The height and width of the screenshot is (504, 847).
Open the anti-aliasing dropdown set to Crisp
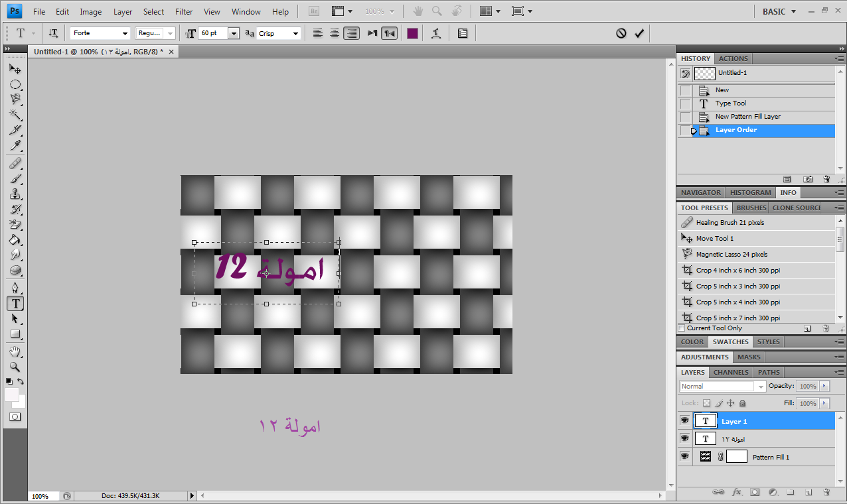point(279,33)
